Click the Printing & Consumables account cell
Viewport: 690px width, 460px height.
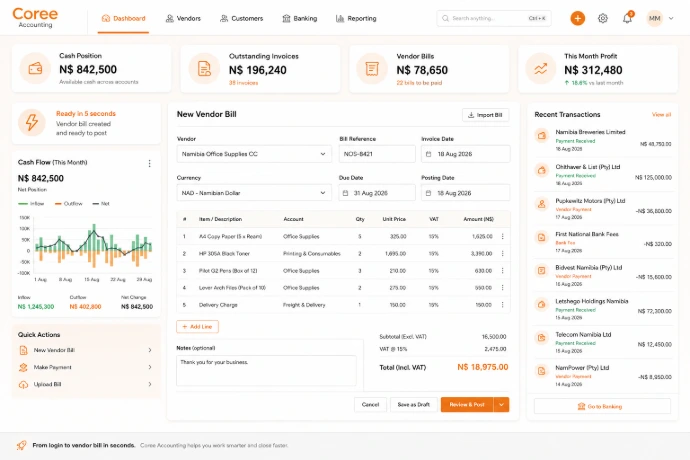coord(312,254)
